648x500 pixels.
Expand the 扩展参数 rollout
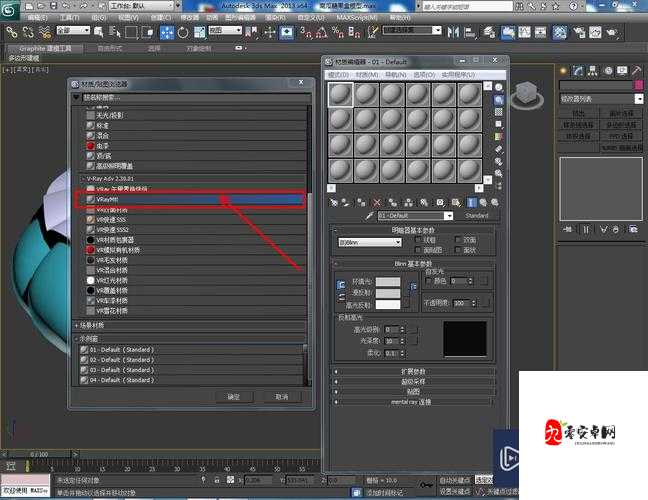point(413,371)
